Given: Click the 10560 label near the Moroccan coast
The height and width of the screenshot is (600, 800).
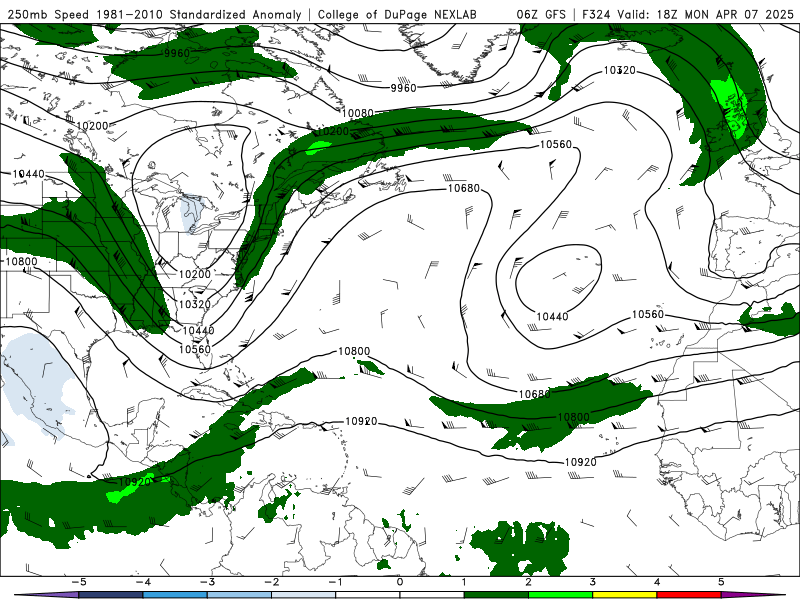Looking at the screenshot, I should [x=648, y=314].
